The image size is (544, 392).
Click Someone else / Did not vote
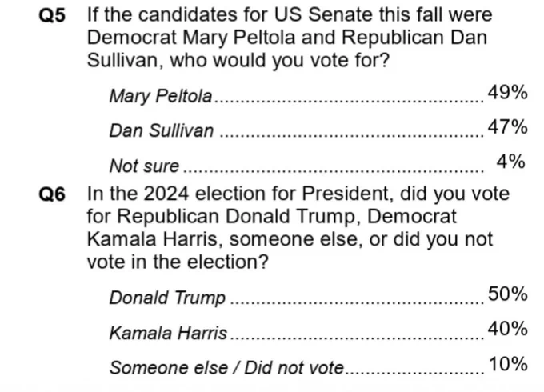[x=226, y=368]
